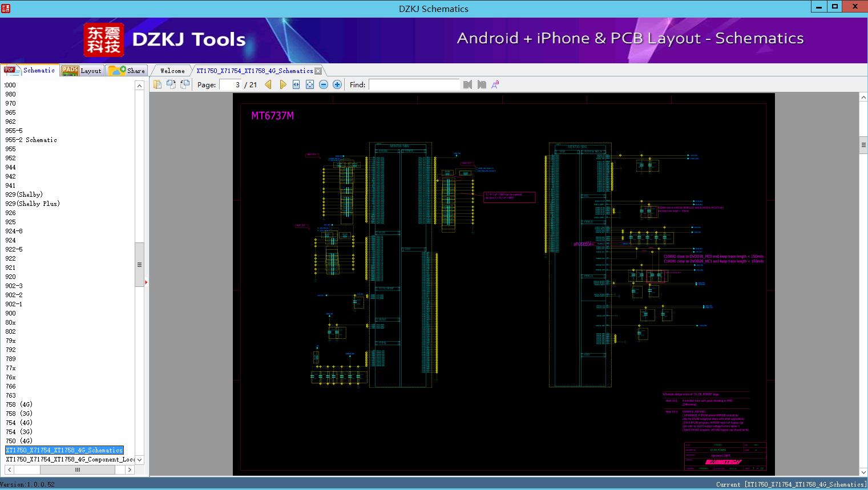The height and width of the screenshot is (490, 868).
Task: Select the 929(Shelby Plus) list entry
Action: click(33, 204)
